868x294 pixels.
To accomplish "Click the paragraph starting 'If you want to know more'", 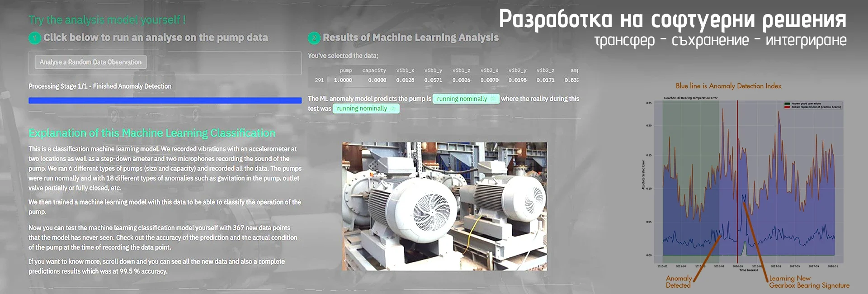I will point(157,266).
